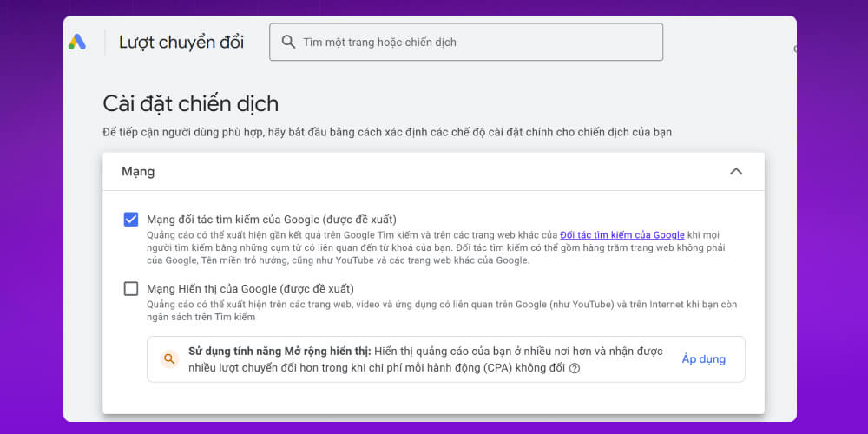Image resolution: width=868 pixels, height=434 pixels.
Task: Click the Sử dụng tính năng Mở rộng hiển thị text
Action: (279, 352)
